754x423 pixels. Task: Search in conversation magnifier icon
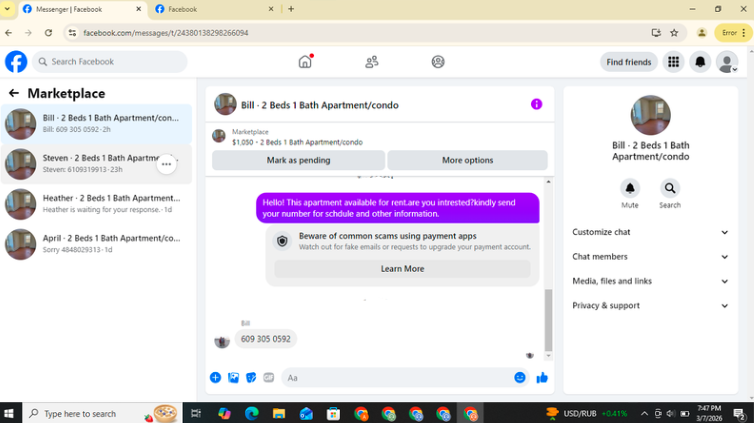[x=669, y=188]
